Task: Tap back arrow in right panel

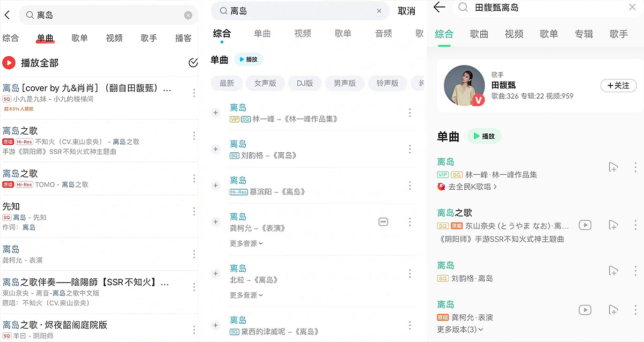Action: point(440,7)
